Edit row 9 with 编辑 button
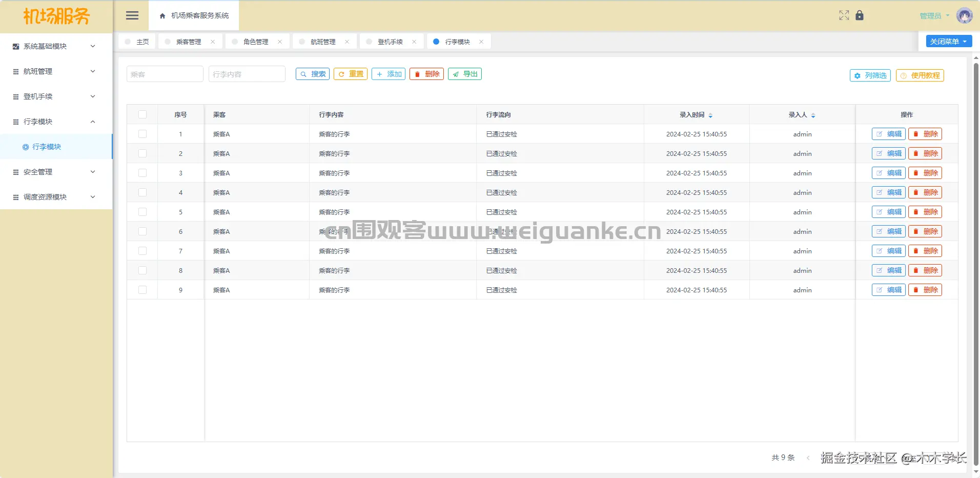The height and width of the screenshot is (478, 980). 889,290
